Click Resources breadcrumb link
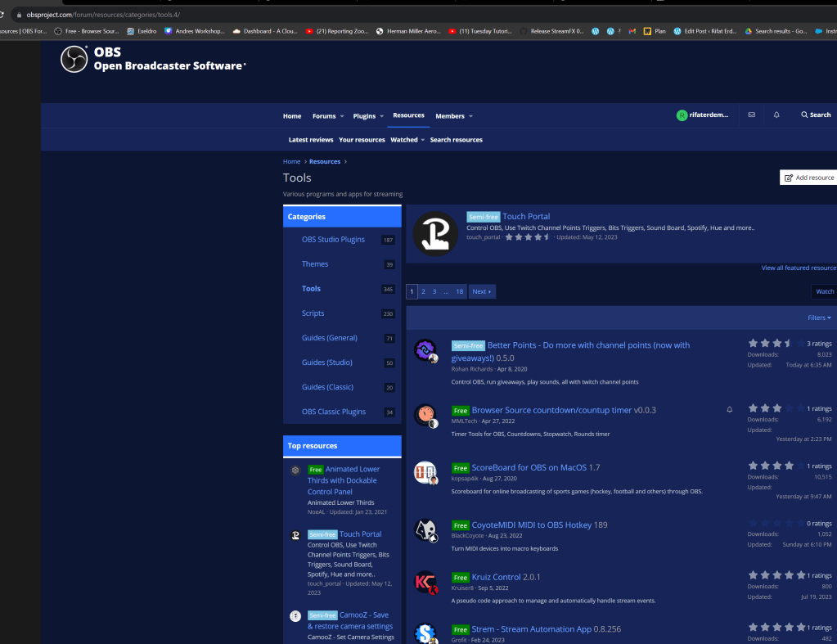This screenshot has height=644, width=837. pyautogui.click(x=325, y=162)
